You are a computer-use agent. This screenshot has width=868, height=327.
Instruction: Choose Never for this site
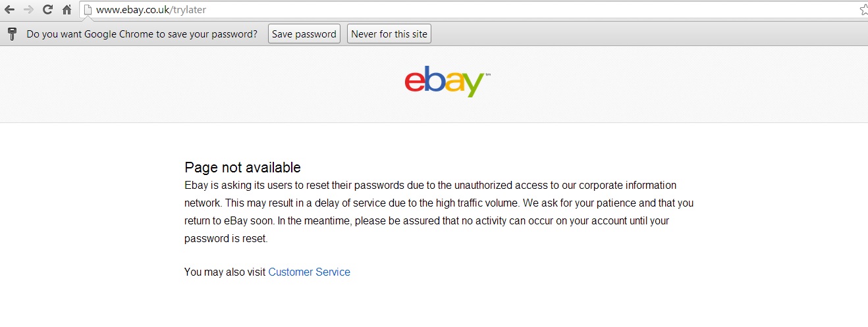click(x=389, y=34)
